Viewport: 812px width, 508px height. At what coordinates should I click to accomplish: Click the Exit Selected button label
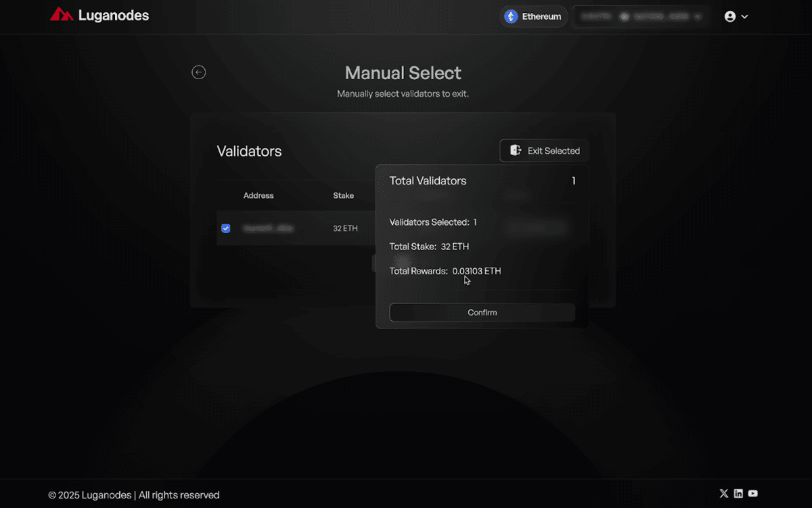tap(554, 151)
